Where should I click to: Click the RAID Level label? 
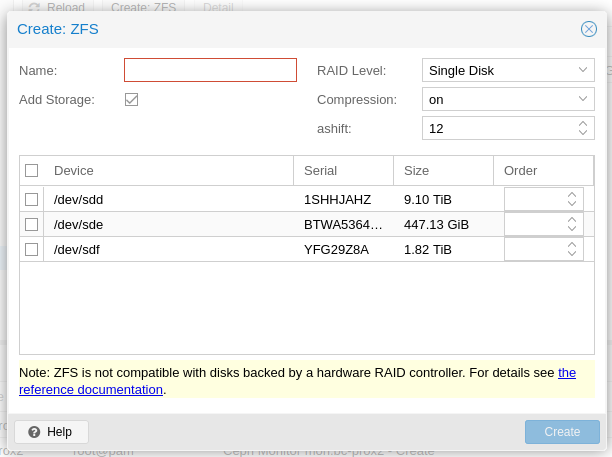[351, 71]
